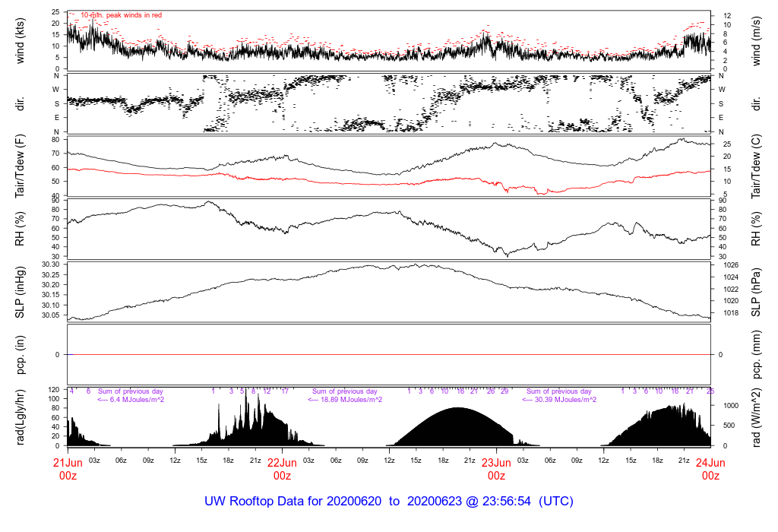The width and height of the screenshot is (778, 532).
Task: Click the 'SLP (hPa)' axis label
Action: (x=756, y=292)
